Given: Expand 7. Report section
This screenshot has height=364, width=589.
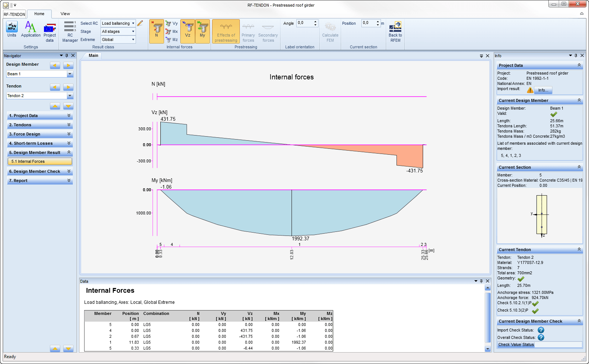Looking at the screenshot, I should (40, 181).
